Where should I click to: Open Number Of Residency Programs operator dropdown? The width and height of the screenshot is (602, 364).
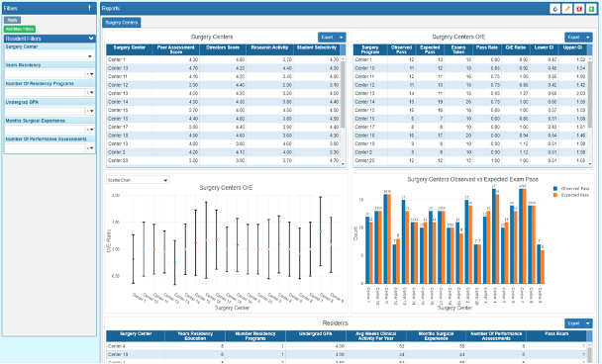90,92
